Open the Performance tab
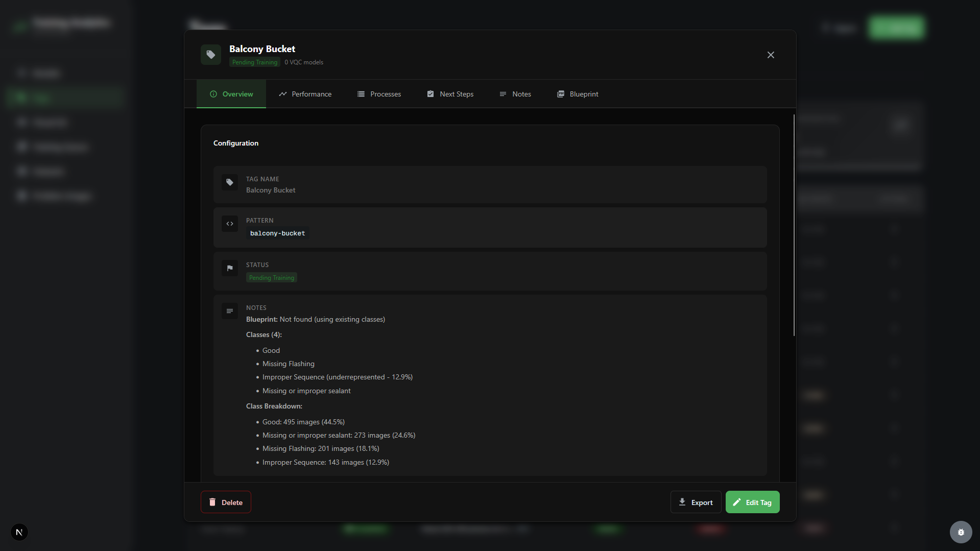Image resolution: width=980 pixels, height=551 pixels. 305,94
